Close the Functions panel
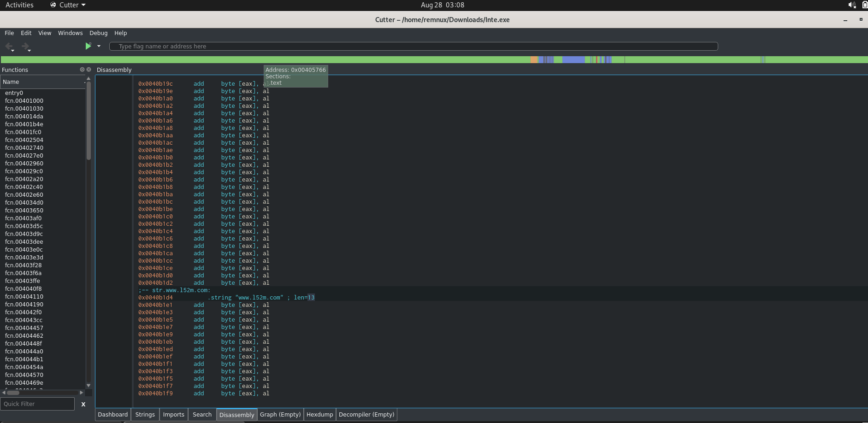The height and width of the screenshot is (423, 868). click(x=89, y=70)
